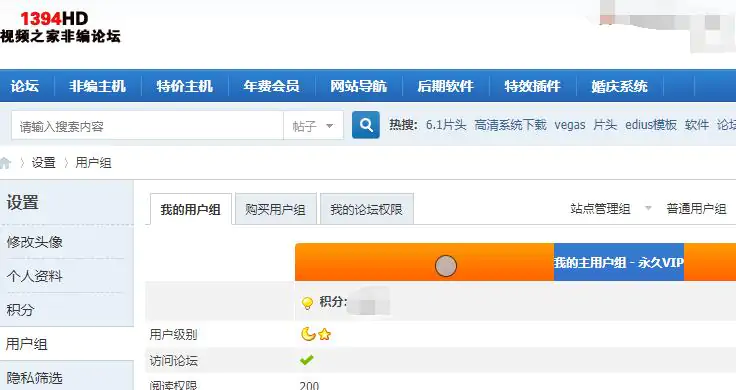Open 用户组 in the breadcrumb

pyautogui.click(x=93, y=163)
